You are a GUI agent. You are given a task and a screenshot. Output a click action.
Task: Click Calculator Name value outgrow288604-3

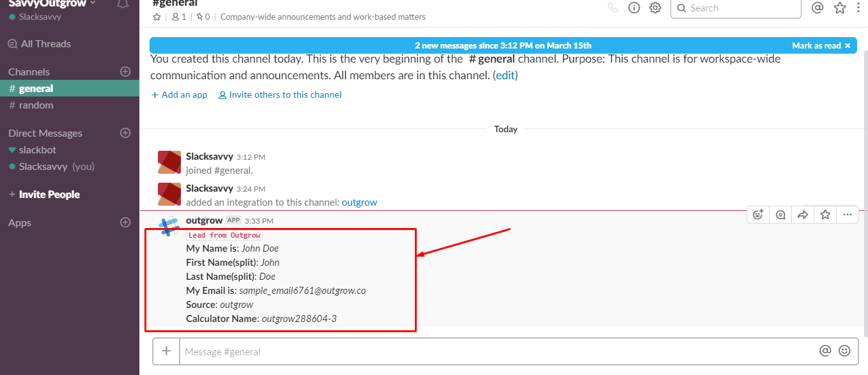pyautogui.click(x=299, y=319)
